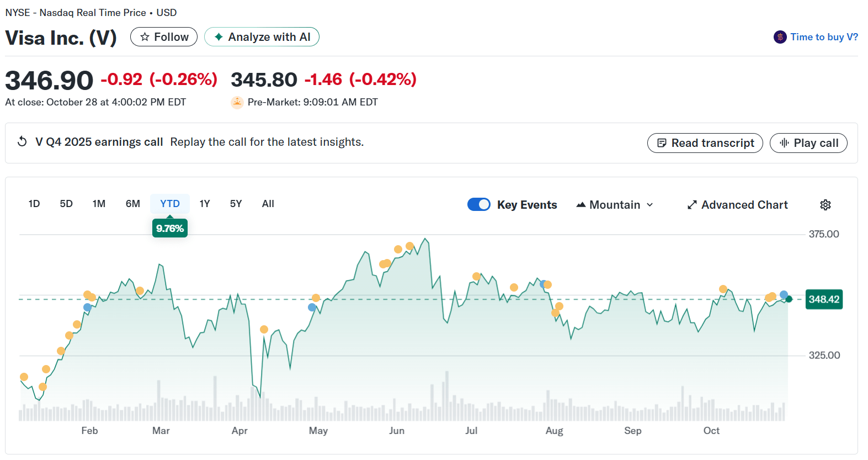Click the orange event marker near the April low
This screenshot has width=868, height=460.
264,329
